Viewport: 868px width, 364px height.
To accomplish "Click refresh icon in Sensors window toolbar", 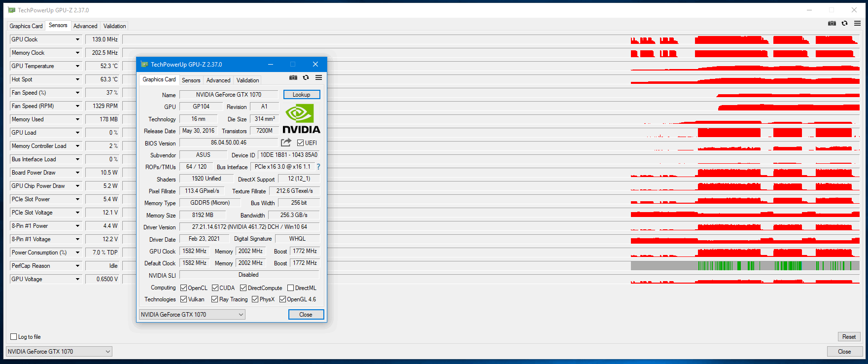I will (x=845, y=23).
